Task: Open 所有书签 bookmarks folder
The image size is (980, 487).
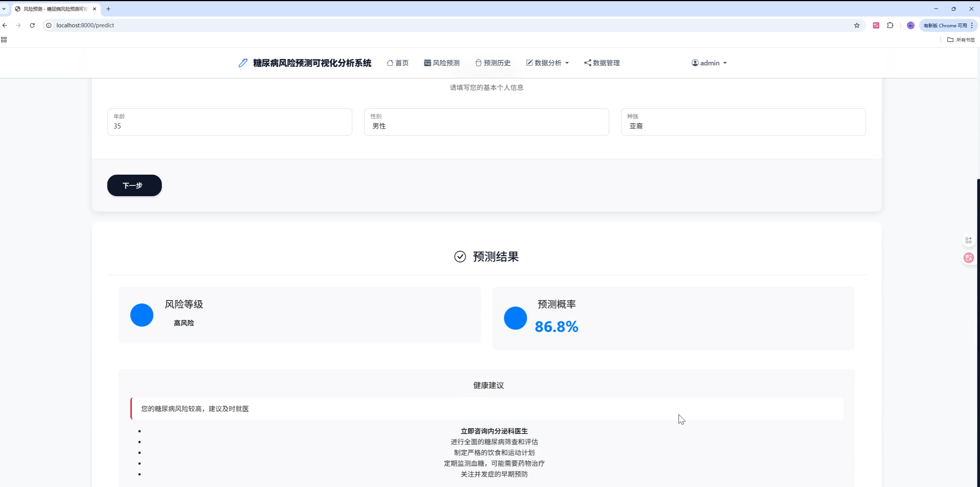Action: click(x=962, y=40)
